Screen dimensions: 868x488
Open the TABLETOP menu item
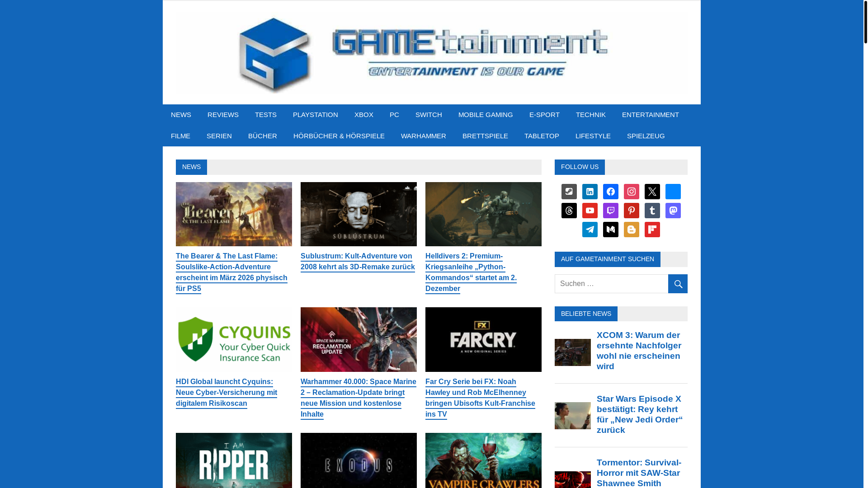click(x=542, y=136)
